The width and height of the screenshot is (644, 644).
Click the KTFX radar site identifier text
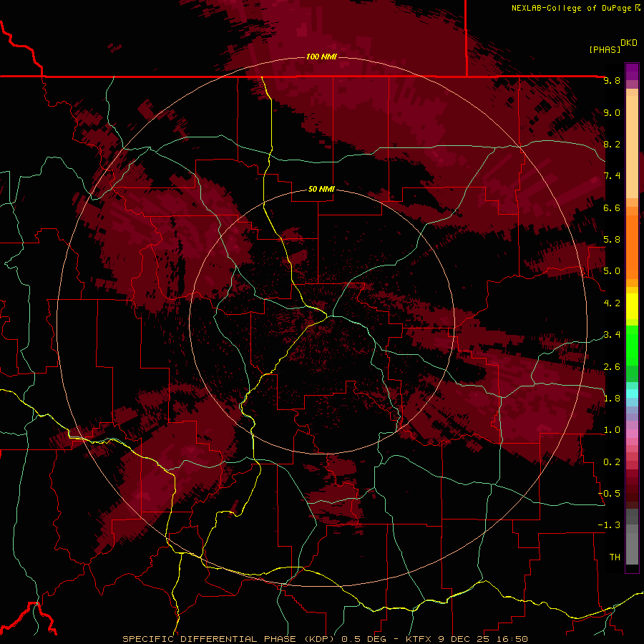click(x=419, y=639)
